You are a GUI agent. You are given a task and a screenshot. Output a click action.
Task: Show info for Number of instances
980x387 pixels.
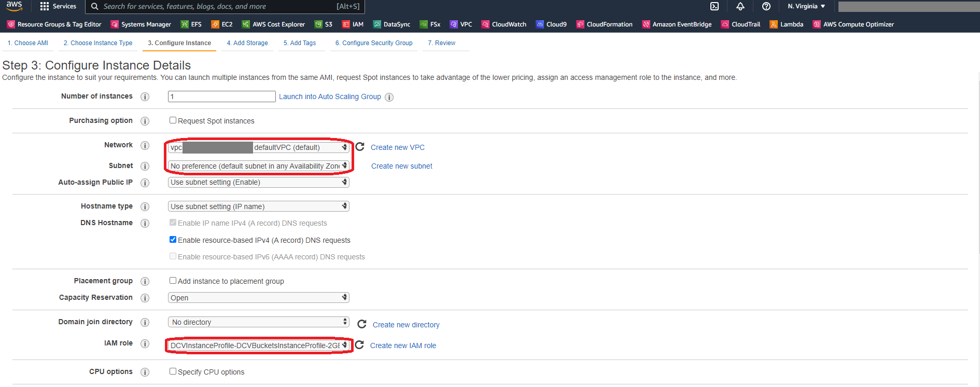(x=145, y=96)
